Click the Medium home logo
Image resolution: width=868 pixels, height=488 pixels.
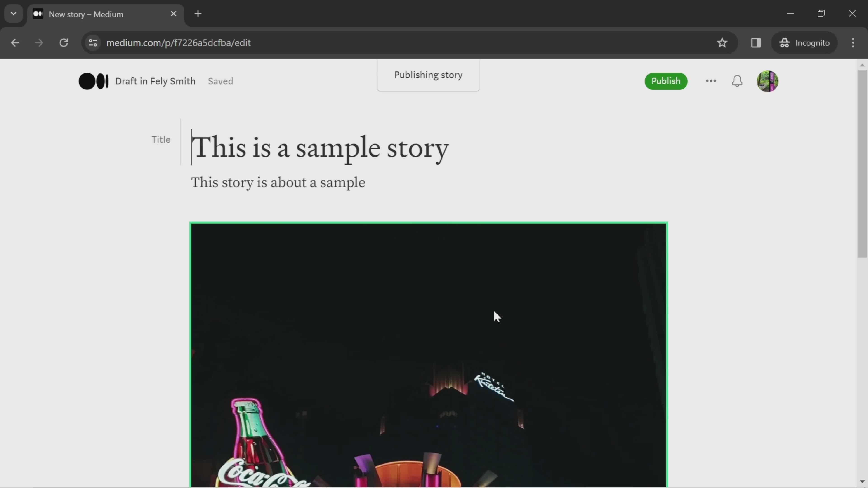click(x=93, y=81)
